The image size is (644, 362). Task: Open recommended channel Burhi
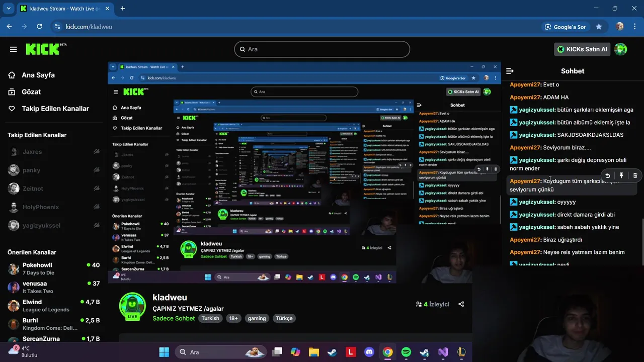click(x=54, y=324)
